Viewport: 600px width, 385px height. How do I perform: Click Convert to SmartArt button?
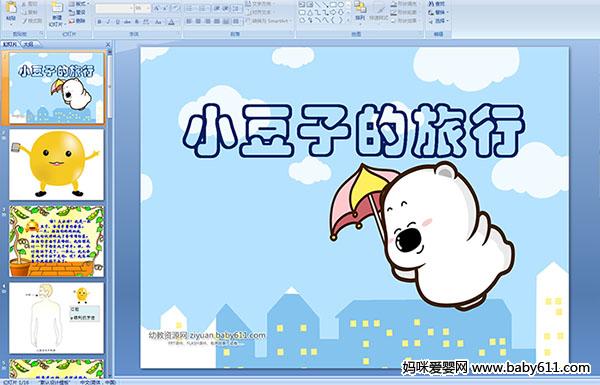click(269, 21)
